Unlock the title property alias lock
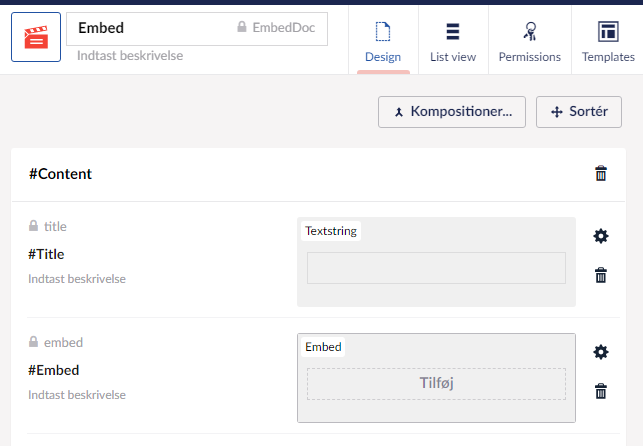This screenshot has height=446, width=643. click(34, 227)
